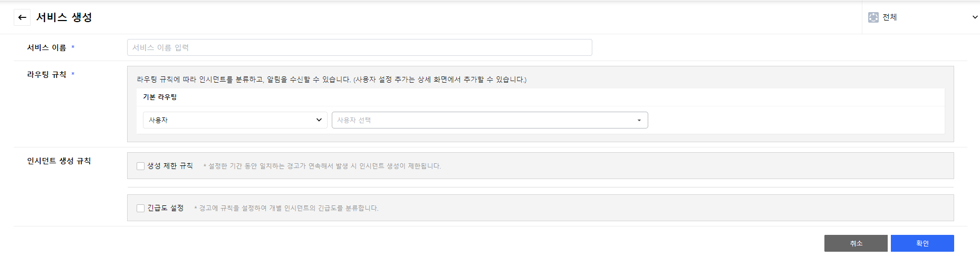Viewport: 980px width, 267px height.
Task: Tick the 긴급도 설정 checkbox
Action: (x=141, y=209)
